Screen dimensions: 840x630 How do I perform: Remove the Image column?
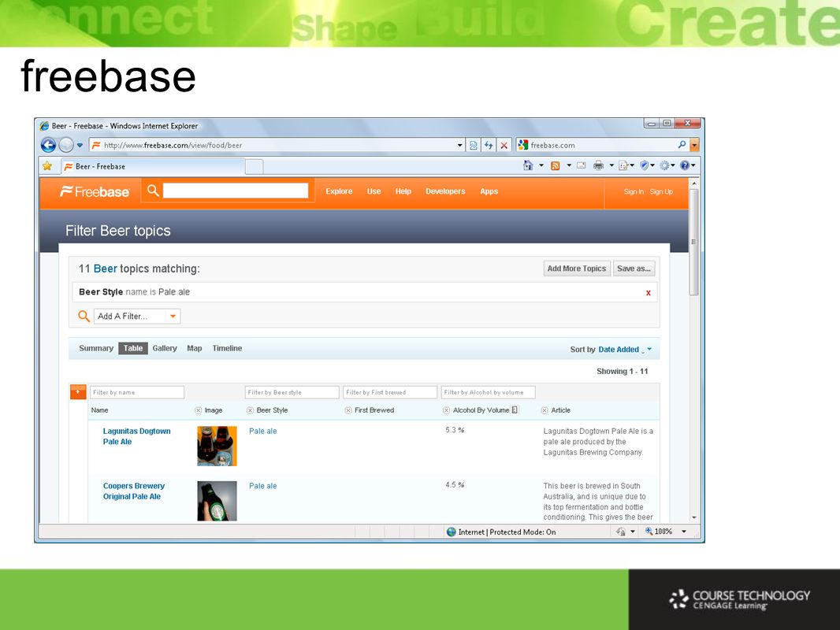coord(199,410)
